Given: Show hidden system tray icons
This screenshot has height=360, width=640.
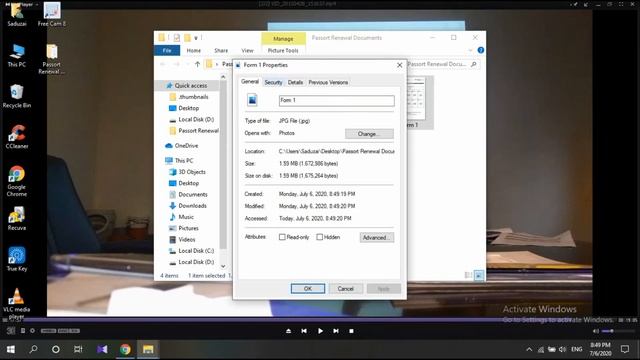Looking at the screenshot, I should point(529,349).
